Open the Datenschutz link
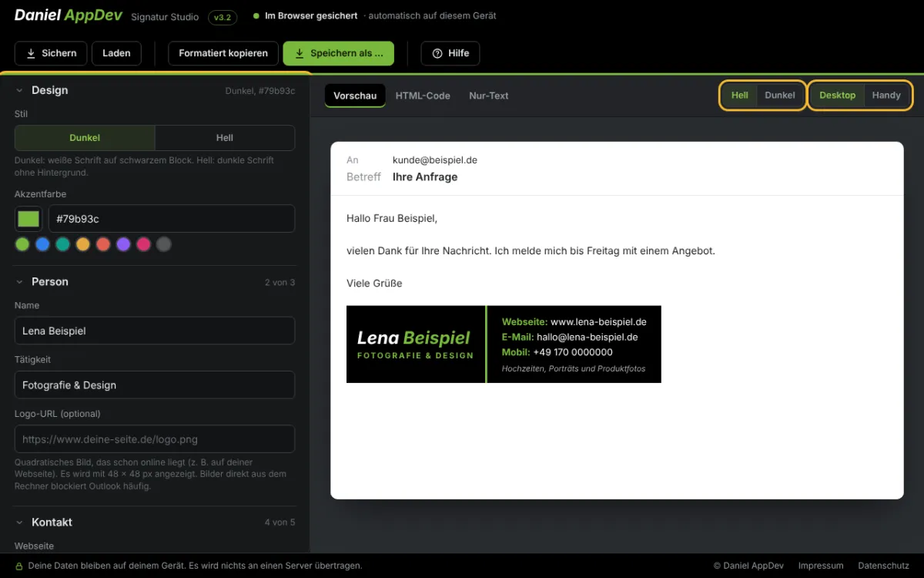Image resolution: width=924 pixels, height=578 pixels. point(883,566)
